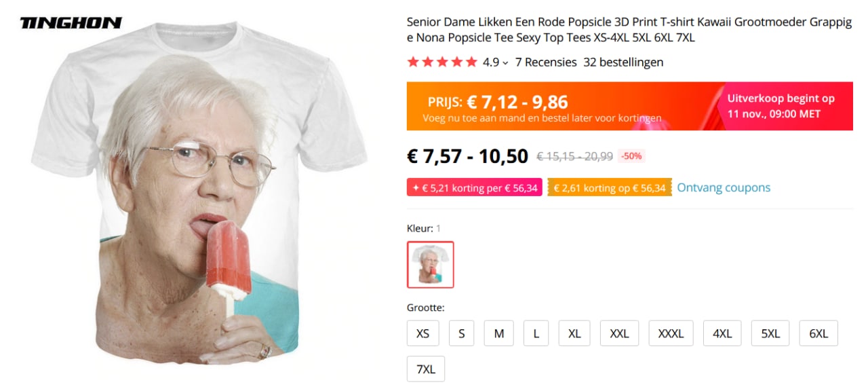Viewport: 868px width, 389px height.
Task: Click the red € 5,21 korting coupon tag
Action: (x=475, y=187)
